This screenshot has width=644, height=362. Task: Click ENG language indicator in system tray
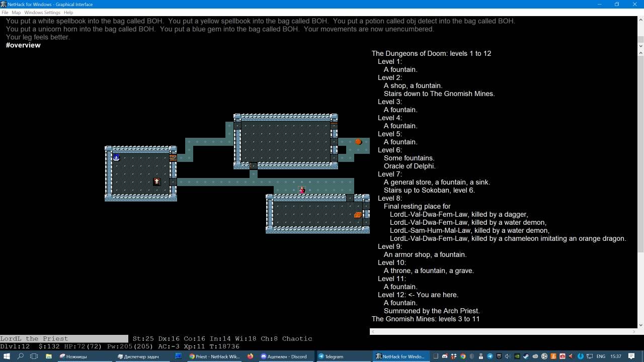[x=601, y=356]
